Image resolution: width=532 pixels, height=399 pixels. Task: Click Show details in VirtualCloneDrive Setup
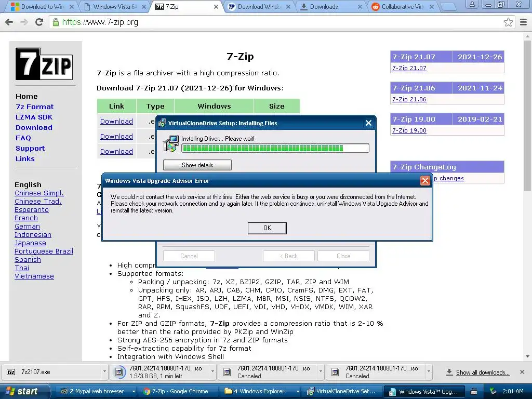click(x=197, y=165)
